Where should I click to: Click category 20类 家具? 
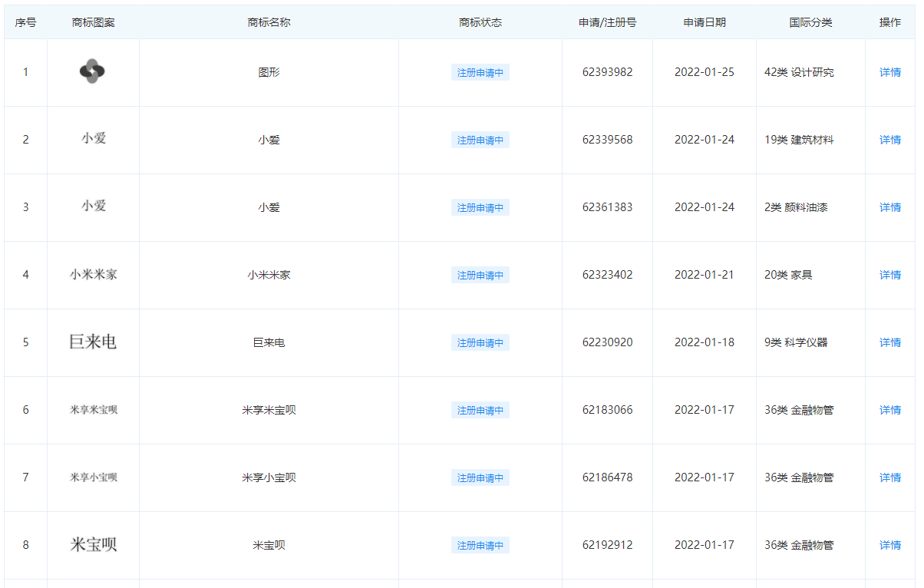788,275
